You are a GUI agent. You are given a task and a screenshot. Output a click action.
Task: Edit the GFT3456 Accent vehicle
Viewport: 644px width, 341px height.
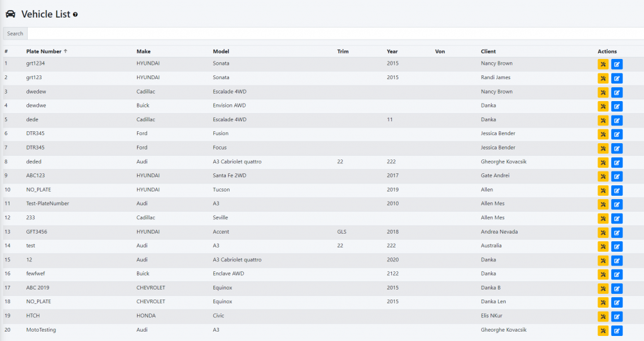pyautogui.click(x=616, y=232)
